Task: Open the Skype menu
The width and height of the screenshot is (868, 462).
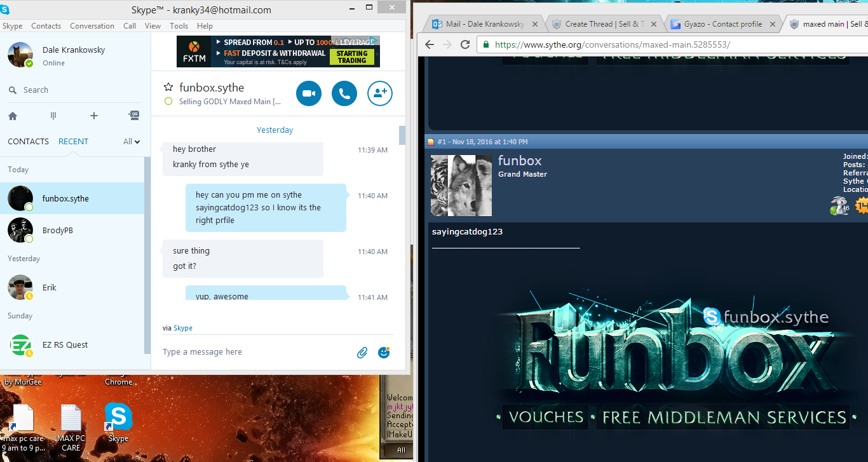Action: [13, 26]
